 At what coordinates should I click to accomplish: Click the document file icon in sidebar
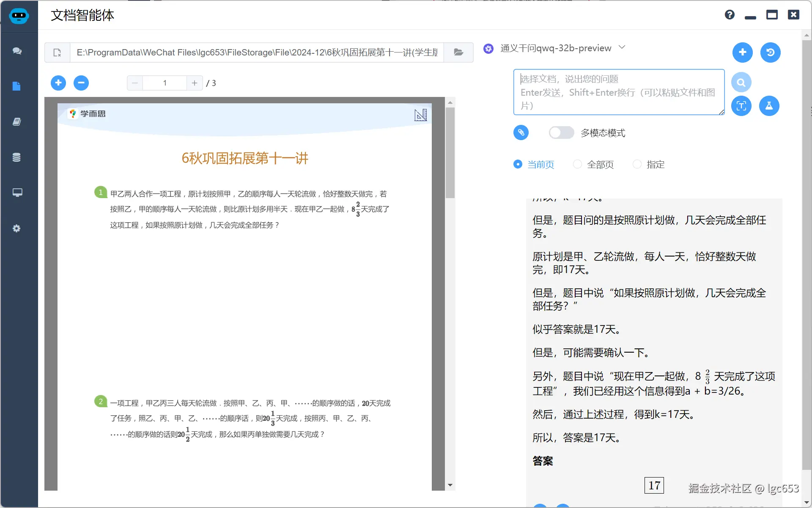click(x=16, y=86)
